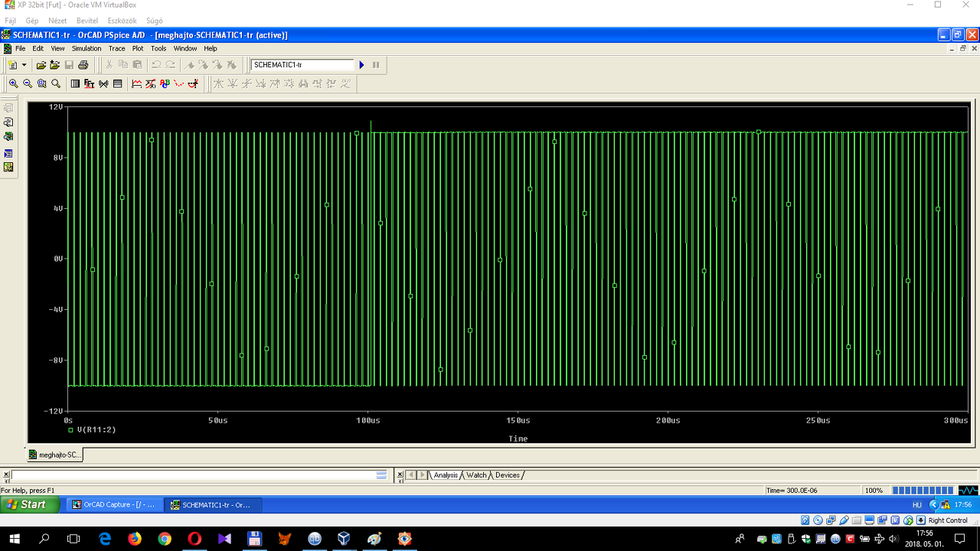Toggle the cursor display icon
The width and height of the screenshot is (980, 551).
coord(193,83)
